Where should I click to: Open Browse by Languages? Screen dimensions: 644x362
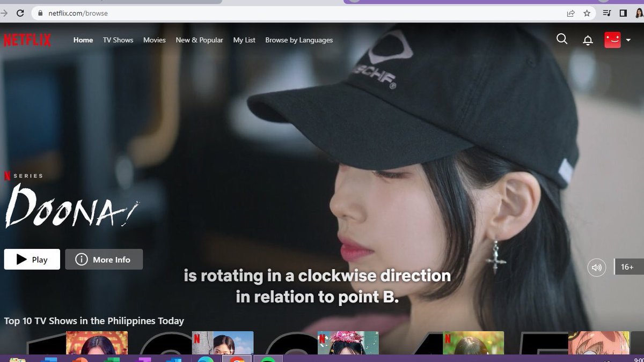click(299, 40)
